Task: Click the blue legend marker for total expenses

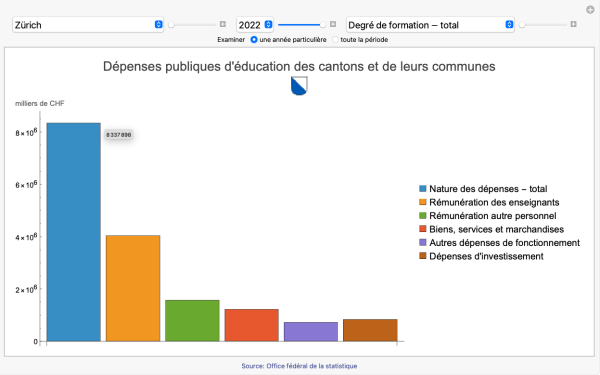Action: [423, 189]
